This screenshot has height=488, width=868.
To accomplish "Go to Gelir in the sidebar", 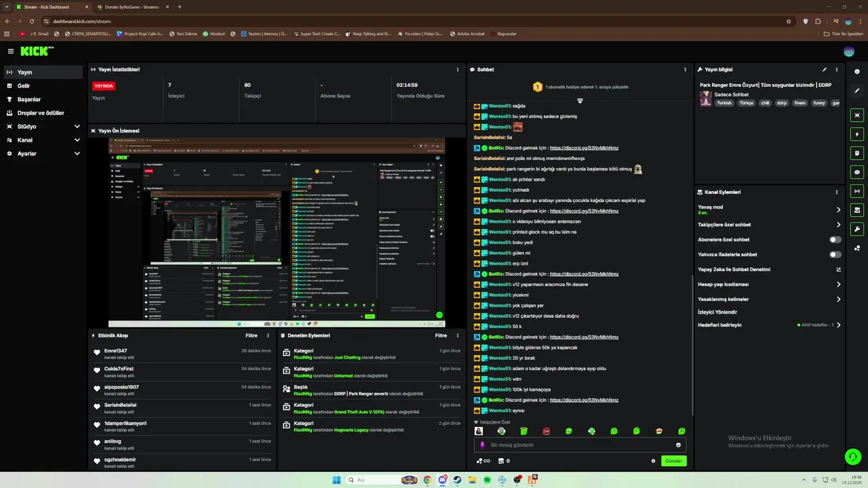I will (x=43, y=86).
